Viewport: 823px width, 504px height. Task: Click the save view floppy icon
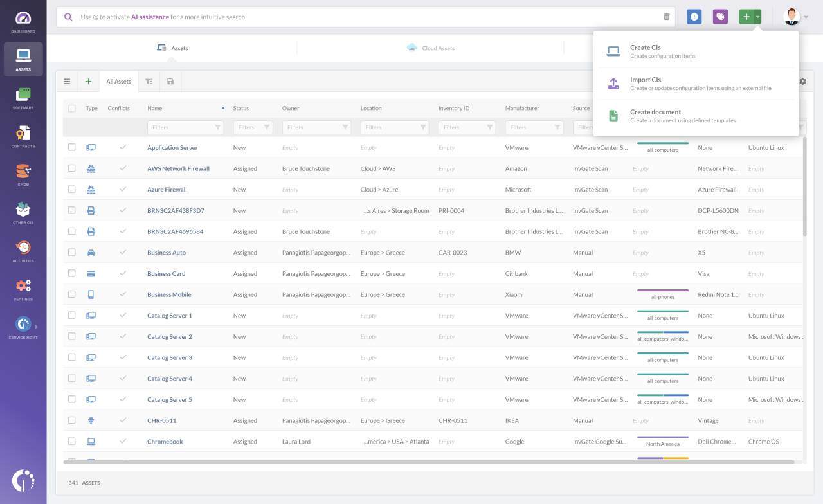tap(170, 82)
